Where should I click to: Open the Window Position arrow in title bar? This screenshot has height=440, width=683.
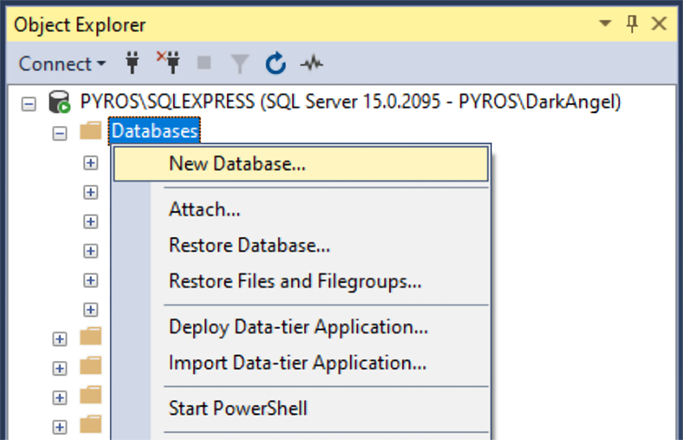[605, 23]
